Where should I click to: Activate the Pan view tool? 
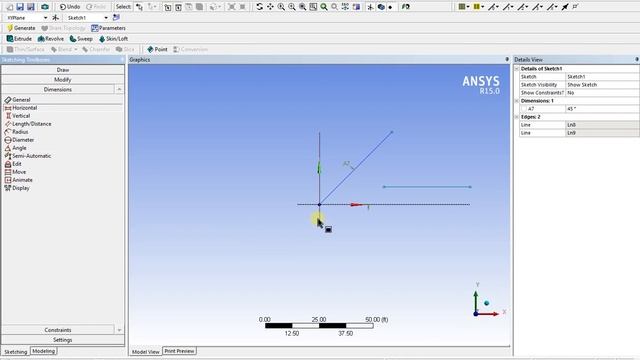pos(270,7)
